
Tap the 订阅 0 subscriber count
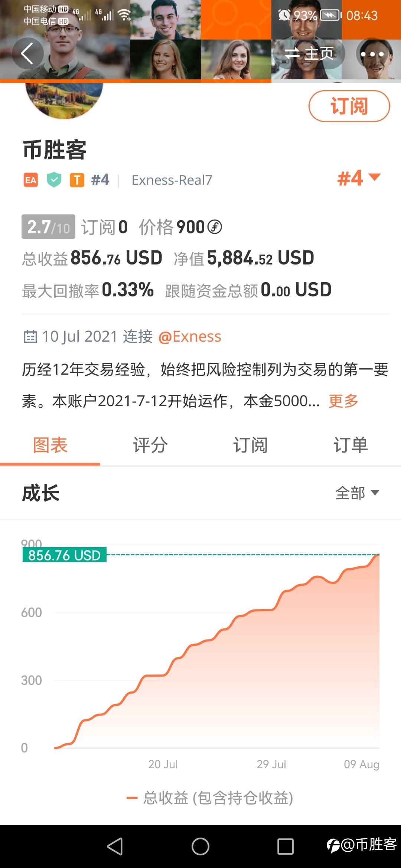pos(104,227)
